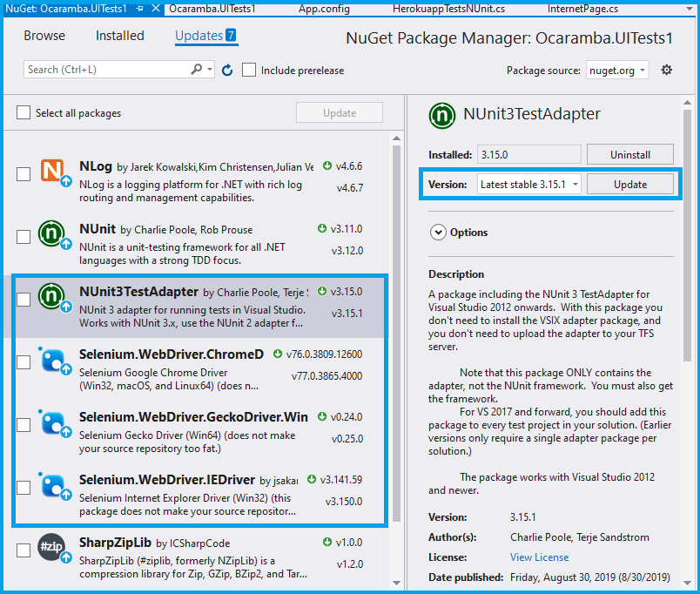The width and height of the screenshot is (700, 594).
Task: Open HerokuappTestsNUnit.cs document tab
Action: coord(448,9)
